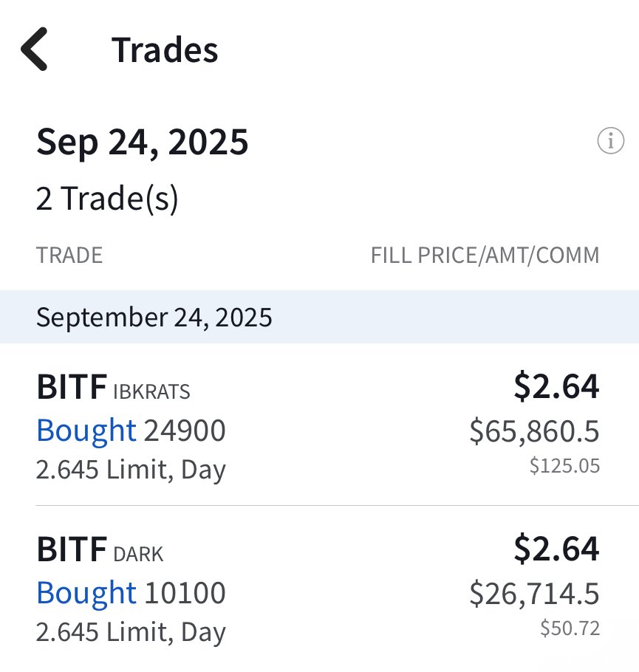Select the FILL PRICE/AMT/COMM column header
This screenshot has width=639, height=672.
click(x=485, y=256)
